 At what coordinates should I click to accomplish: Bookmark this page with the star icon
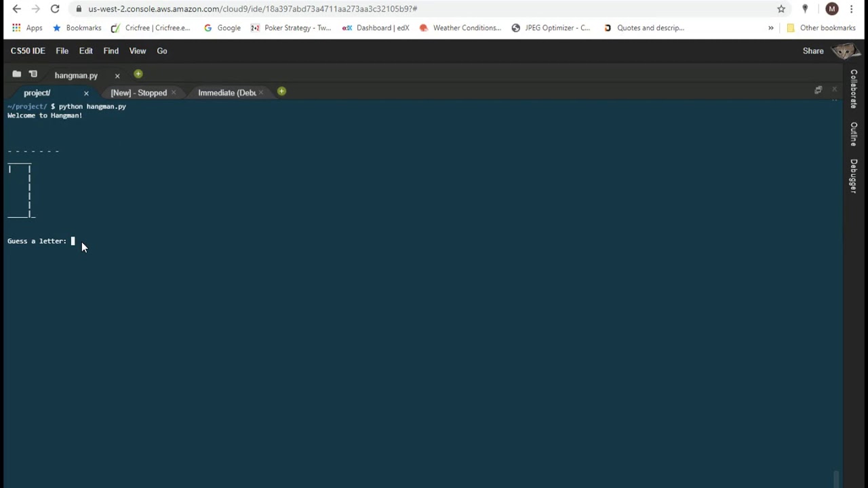tap(781, 9)
